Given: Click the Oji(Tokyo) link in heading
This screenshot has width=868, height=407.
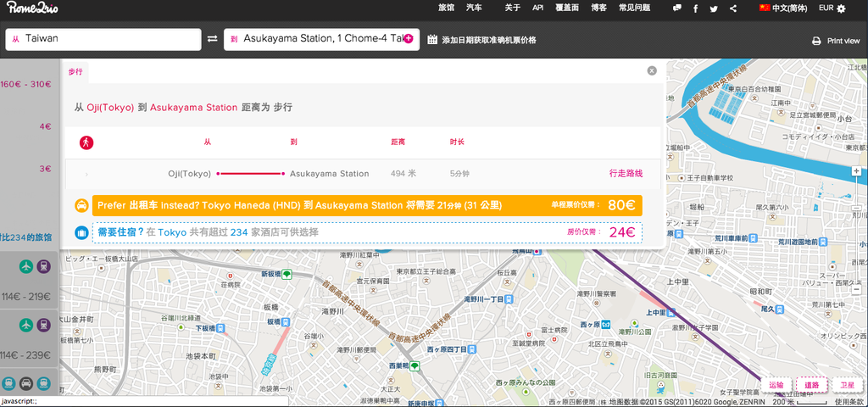Looking at the screenshot, I should (110, 108).
